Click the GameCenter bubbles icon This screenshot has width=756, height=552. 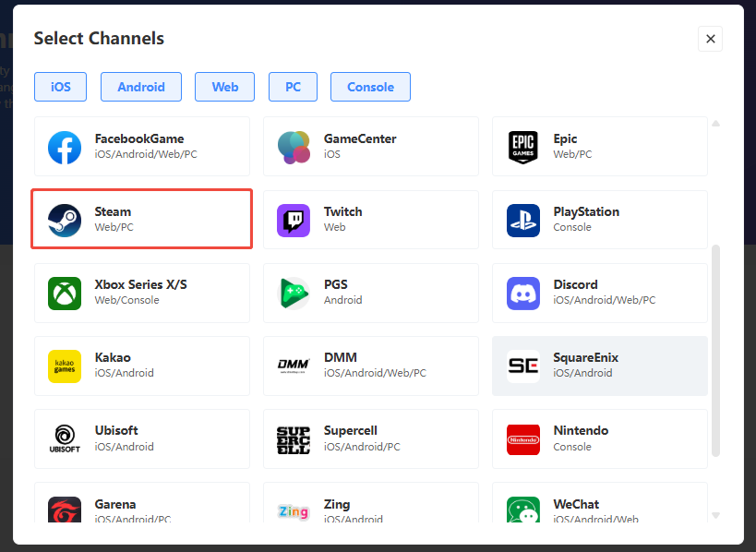(x=294, y=148)
